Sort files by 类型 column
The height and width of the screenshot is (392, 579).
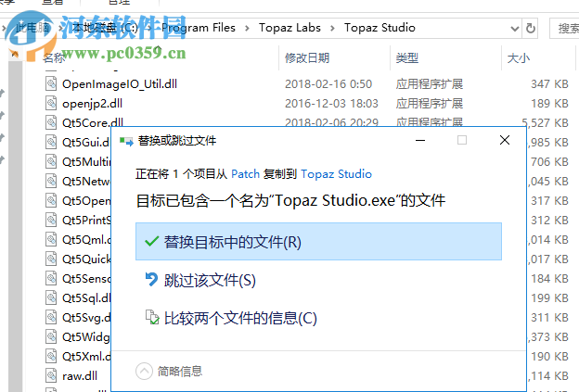(407, 57)
